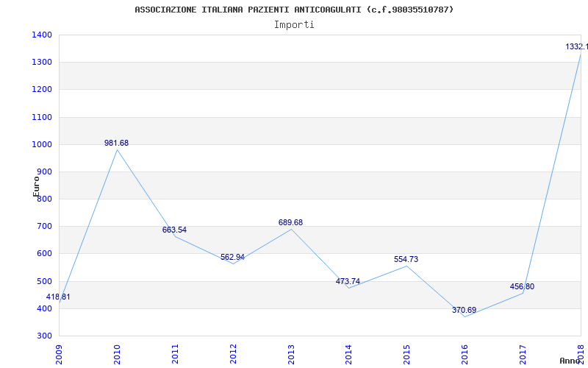Select the 663.54 data label

point(174,230)
